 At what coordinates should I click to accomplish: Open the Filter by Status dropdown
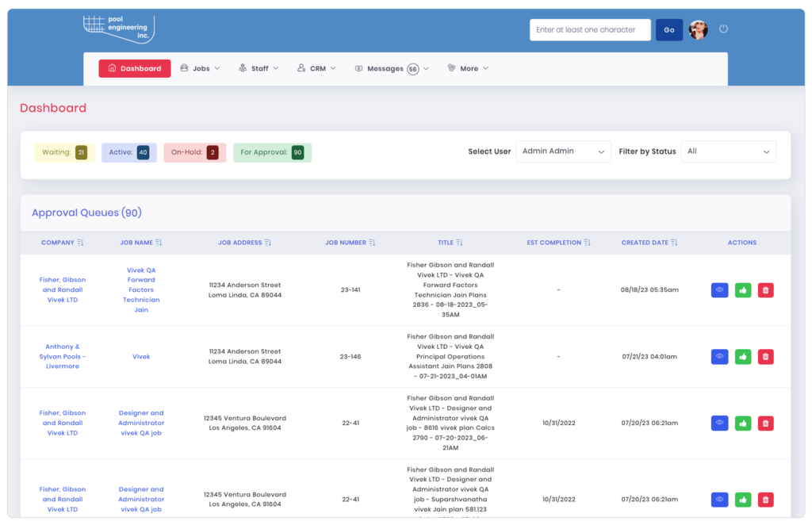[728, 151]
